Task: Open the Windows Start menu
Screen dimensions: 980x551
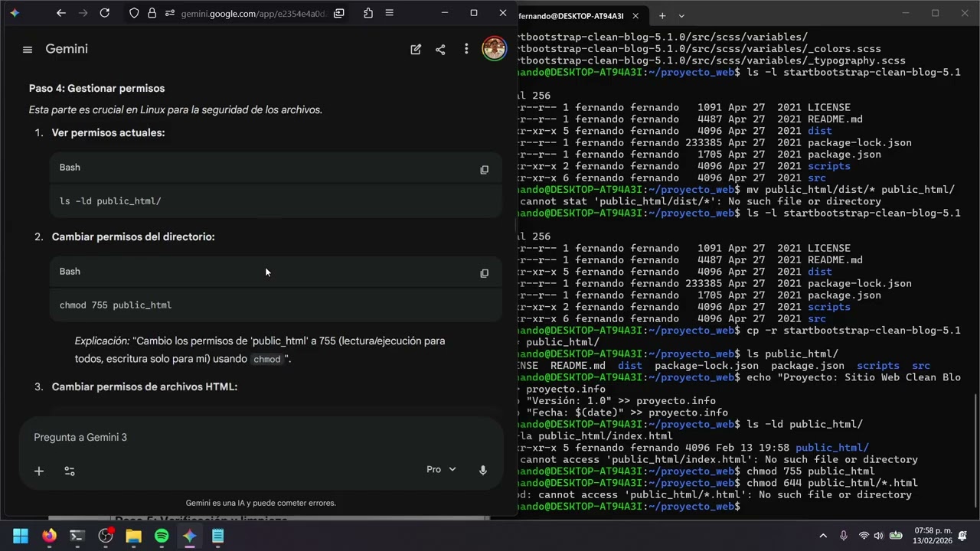Action: coord(21,536)
